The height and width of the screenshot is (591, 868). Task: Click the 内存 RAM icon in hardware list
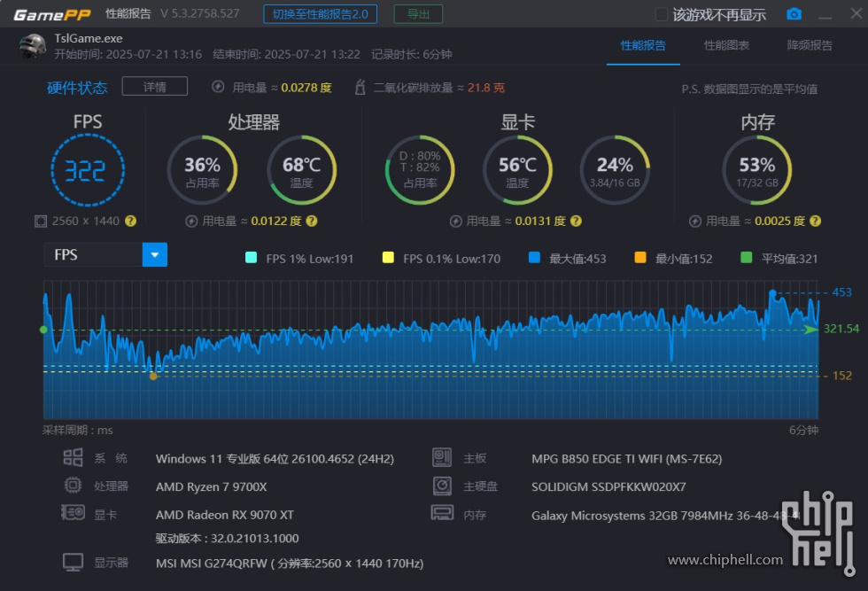point(442,513)
